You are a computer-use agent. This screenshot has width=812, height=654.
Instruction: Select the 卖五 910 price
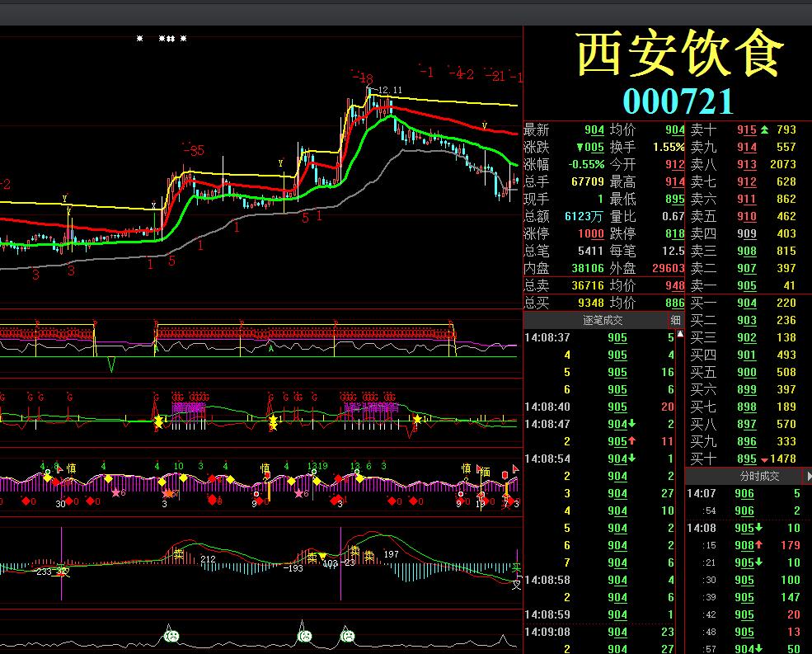pyautogui.click(x=747, y=216)
